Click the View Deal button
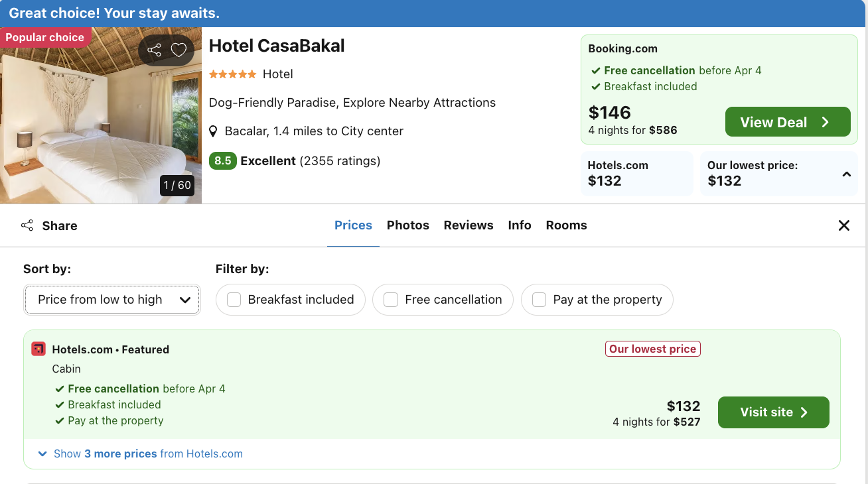The height and width of the screenshot is (484, 868). click(x=788, y=122)
